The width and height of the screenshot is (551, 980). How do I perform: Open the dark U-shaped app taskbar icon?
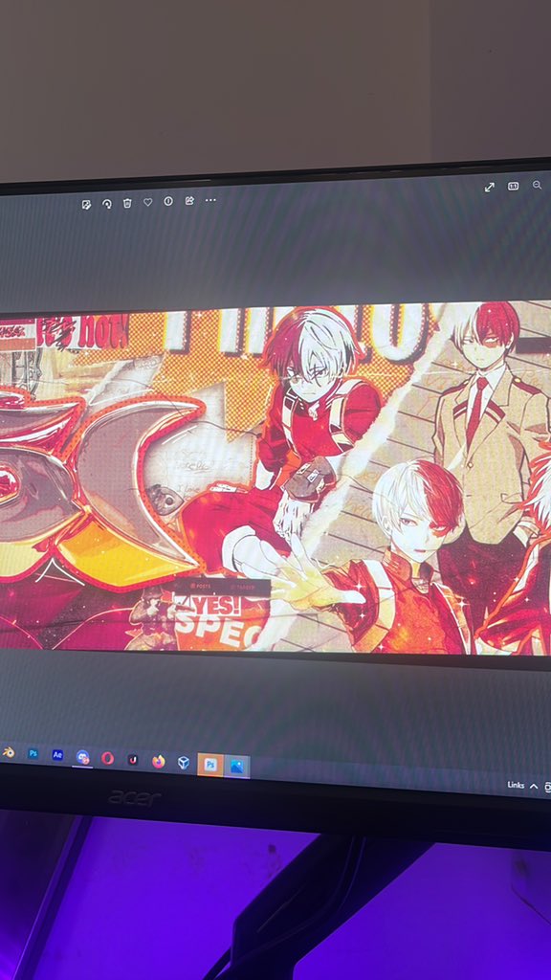[132, 759]
